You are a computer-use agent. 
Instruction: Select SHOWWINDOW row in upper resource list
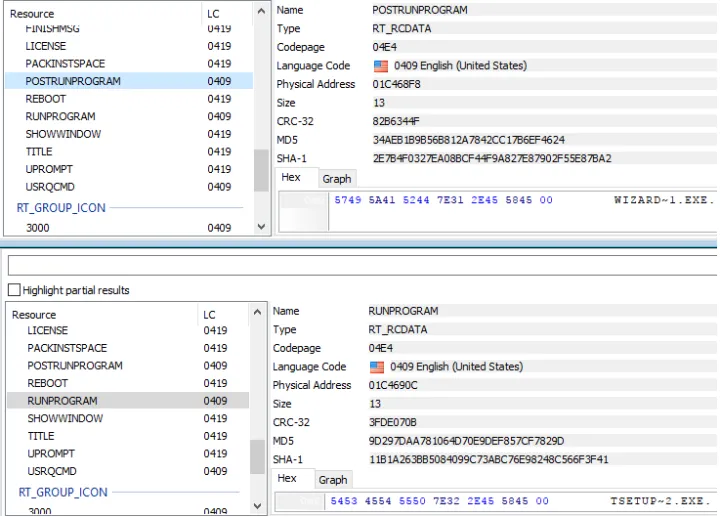click(129, 134)
